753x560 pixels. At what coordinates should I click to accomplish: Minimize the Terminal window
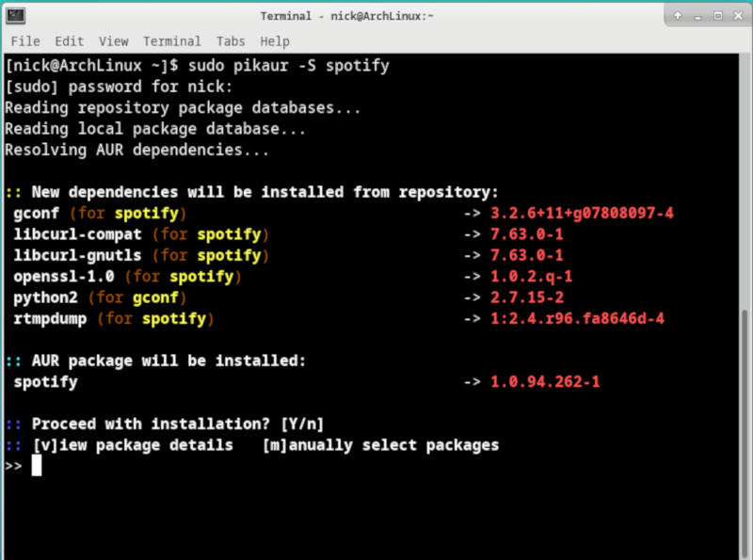click(696, 15)
